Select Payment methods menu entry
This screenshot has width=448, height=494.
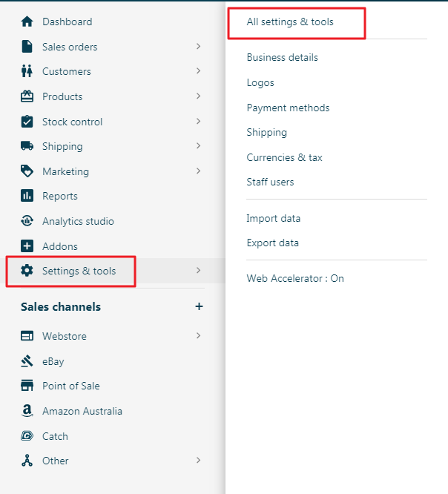pyautogui.click(x=288, y=108)
